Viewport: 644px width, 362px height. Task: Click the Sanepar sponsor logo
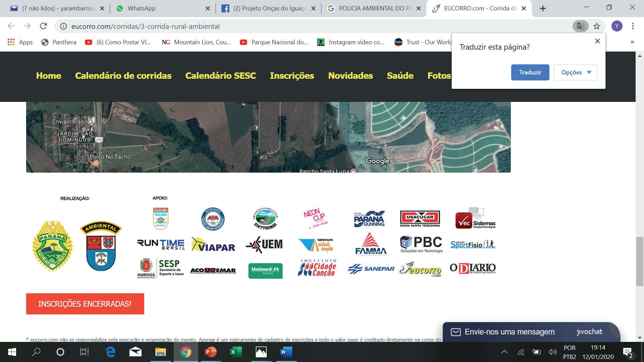tap(371, 269)
